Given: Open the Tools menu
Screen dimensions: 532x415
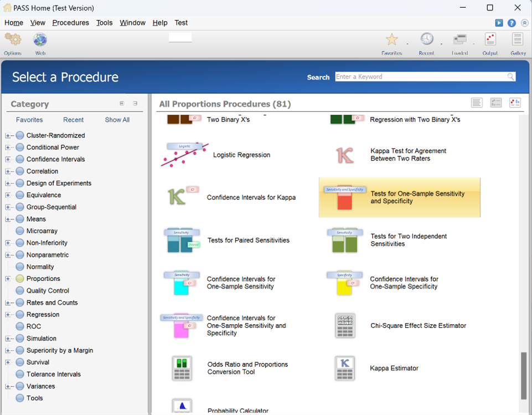Looking at the screenshot, I should pyautogui.click(x=104, y=23).
